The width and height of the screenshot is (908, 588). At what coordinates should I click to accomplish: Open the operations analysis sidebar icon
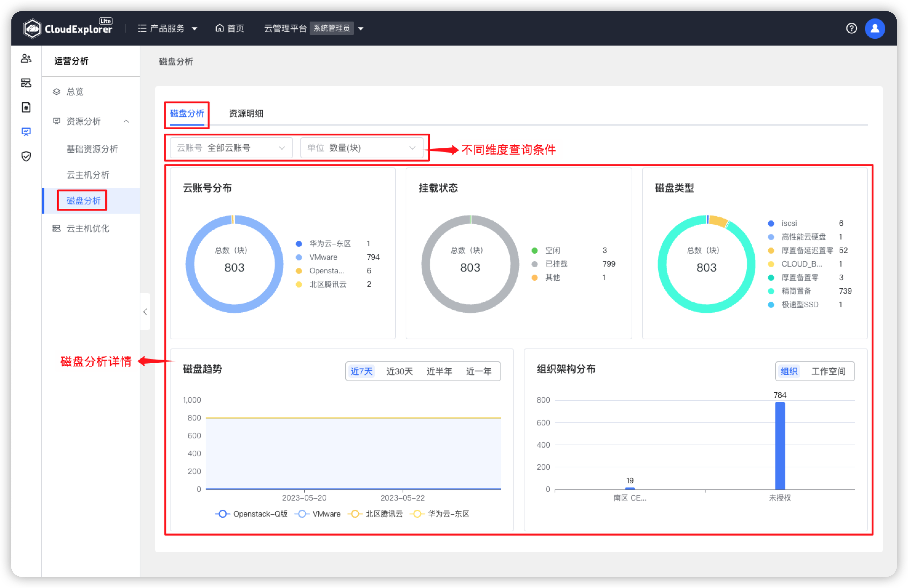(26, 132)
